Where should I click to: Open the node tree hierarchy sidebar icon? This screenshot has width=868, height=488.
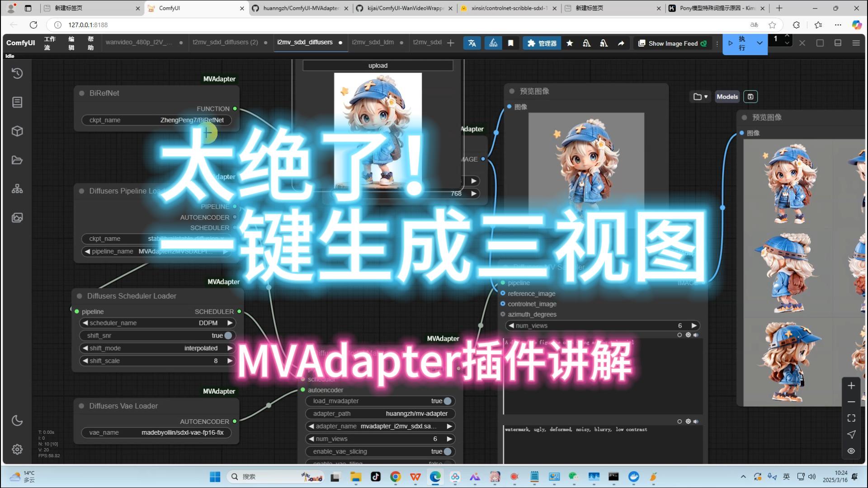pos(17,189)
